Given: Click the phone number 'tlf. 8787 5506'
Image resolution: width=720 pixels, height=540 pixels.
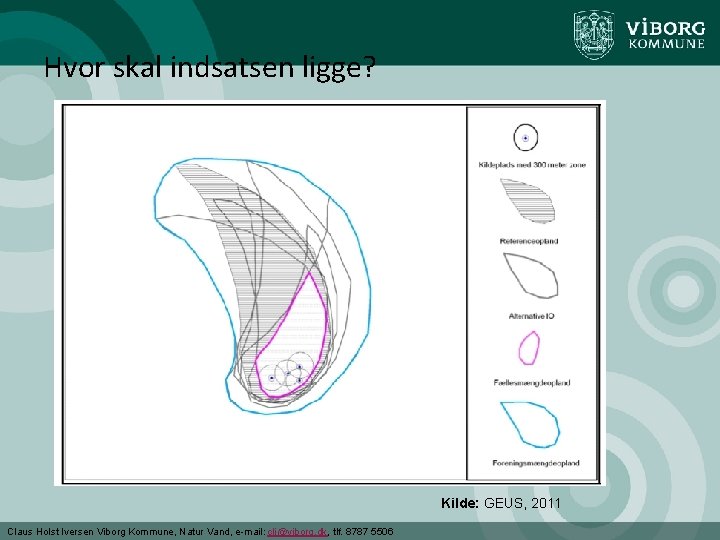Looking at the screenshot, I should [x=363, y=532].
